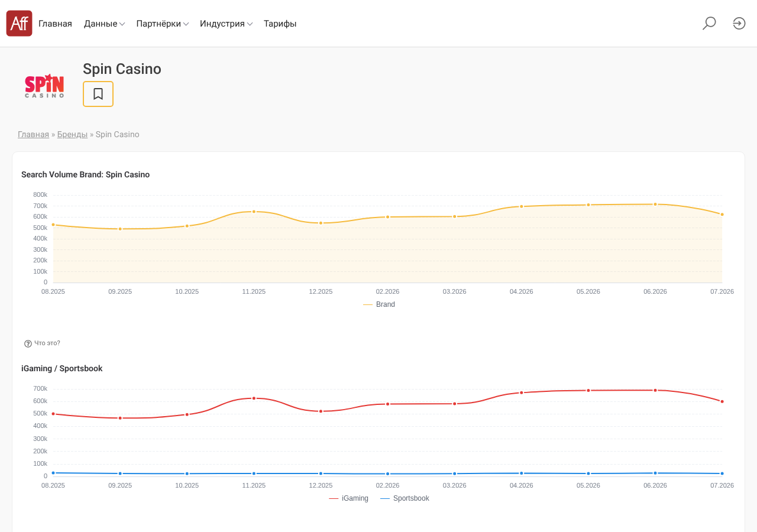Toggle the iGaming legend series
Screen dimensions: 757x532
click(x=348, y=498)
